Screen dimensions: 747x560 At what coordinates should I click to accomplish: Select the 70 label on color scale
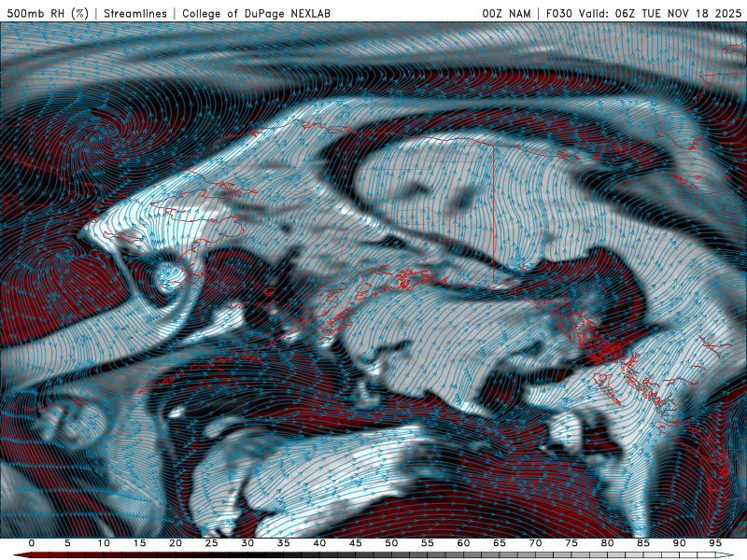click(535, 543)
